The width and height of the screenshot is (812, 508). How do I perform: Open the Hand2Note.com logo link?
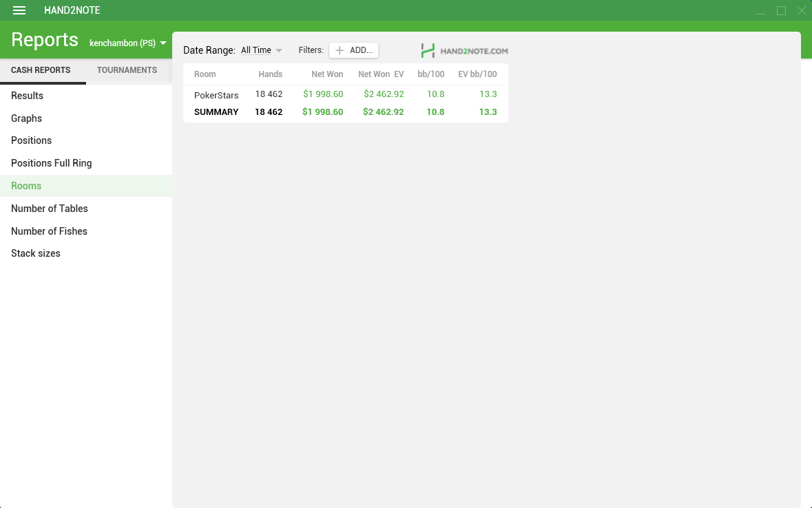pyautogui.click(x=464, y=50)
